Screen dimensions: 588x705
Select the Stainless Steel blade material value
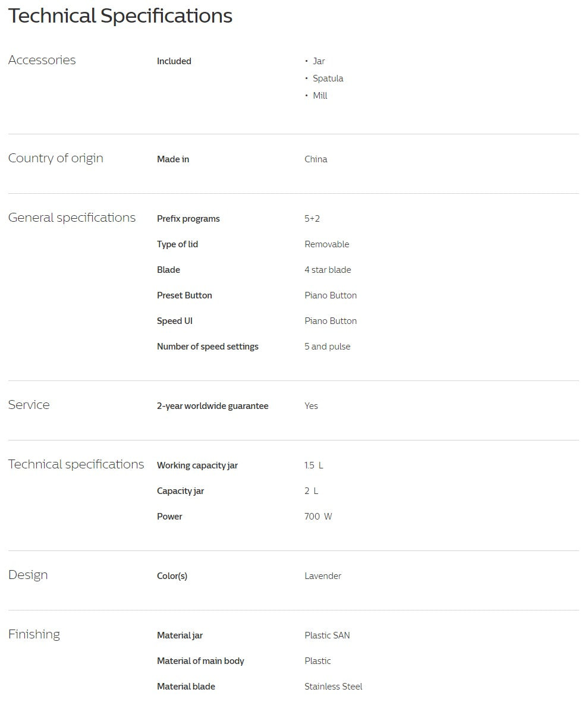[333, 687]
